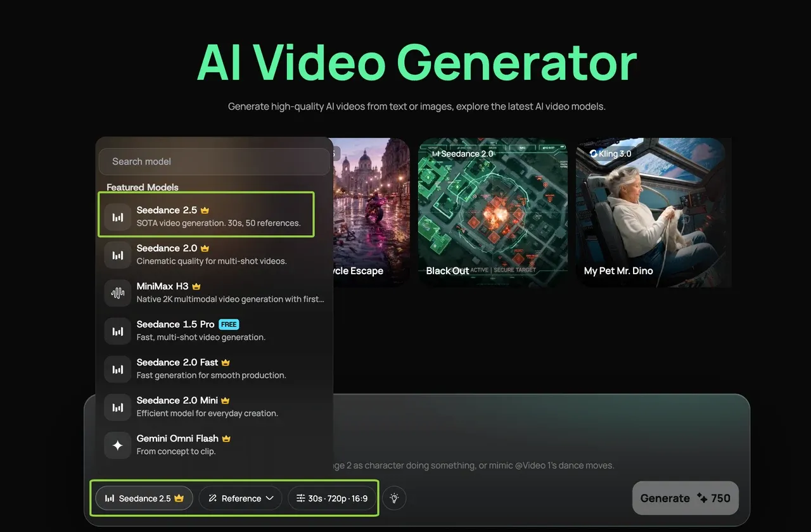Choose Seedance 2.0 from the model list
The width and height of the screenshot is (811, 532).
pos(215,255)
